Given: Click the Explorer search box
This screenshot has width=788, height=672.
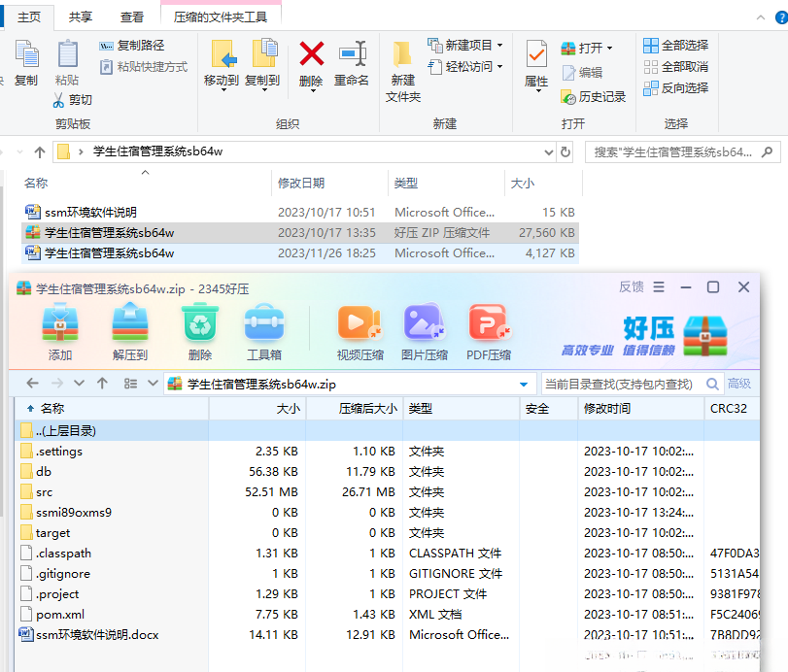Looking at the screenshot, I should click(682, 151).
